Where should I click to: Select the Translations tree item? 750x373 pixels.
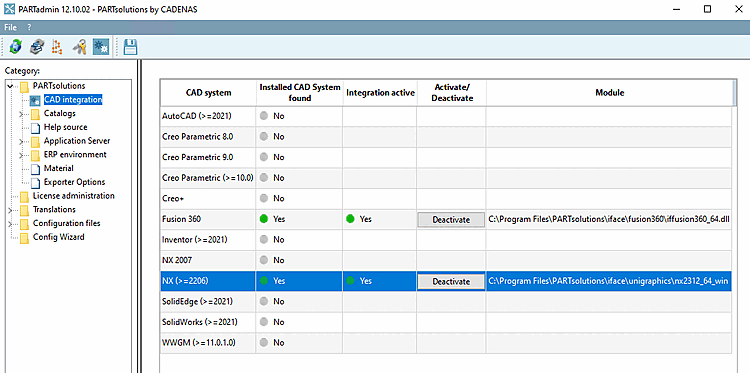54,209
